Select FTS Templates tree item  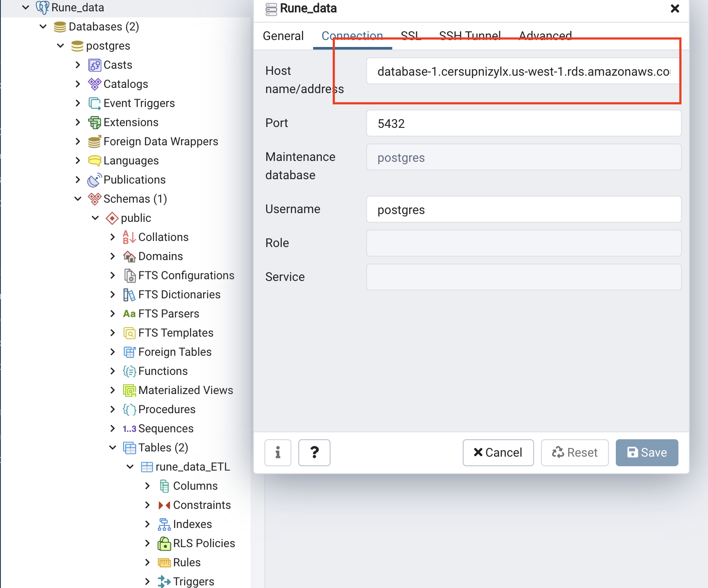click(176, 333)
